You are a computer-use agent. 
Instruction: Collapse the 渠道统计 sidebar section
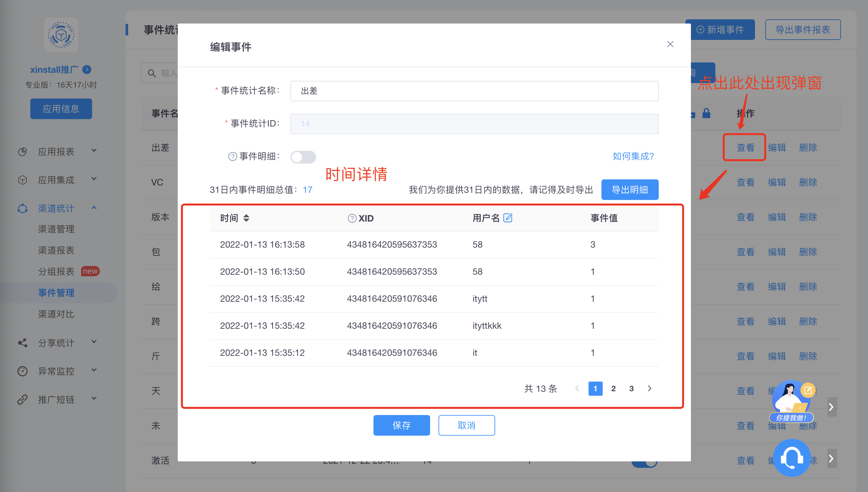95,208
